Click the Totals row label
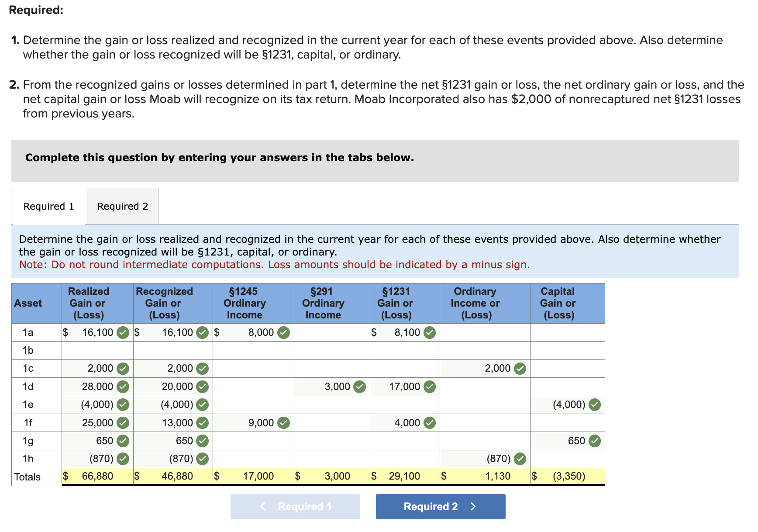The image size is (758, 532). [27, 477]
